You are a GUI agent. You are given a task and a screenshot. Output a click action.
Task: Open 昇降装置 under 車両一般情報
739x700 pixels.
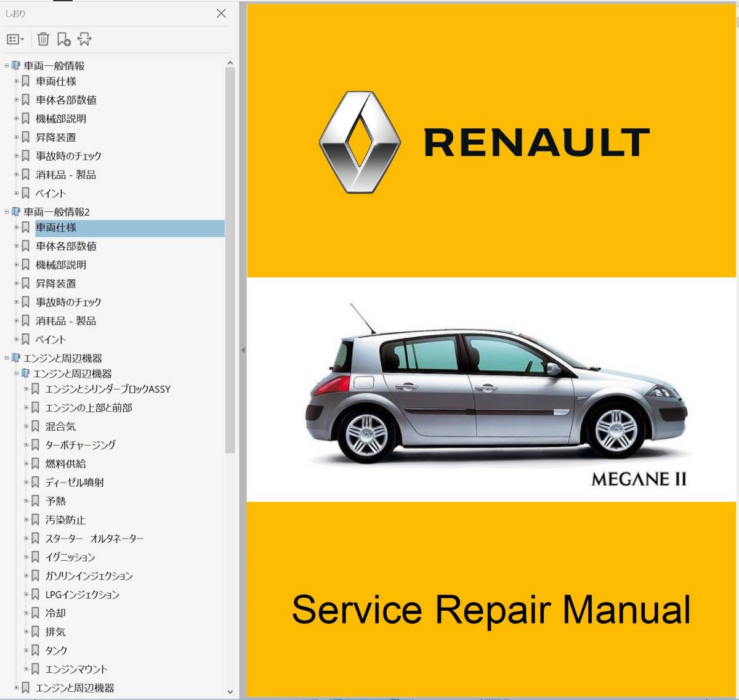56,137
